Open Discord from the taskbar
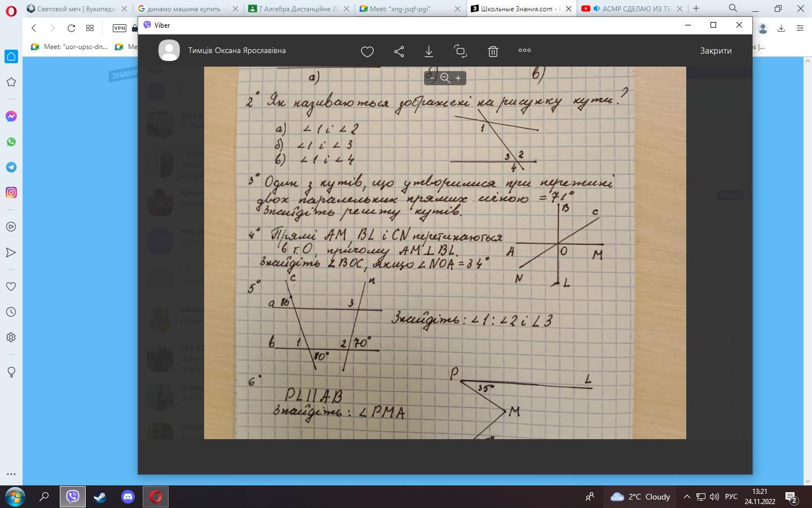 pos(128,497)
